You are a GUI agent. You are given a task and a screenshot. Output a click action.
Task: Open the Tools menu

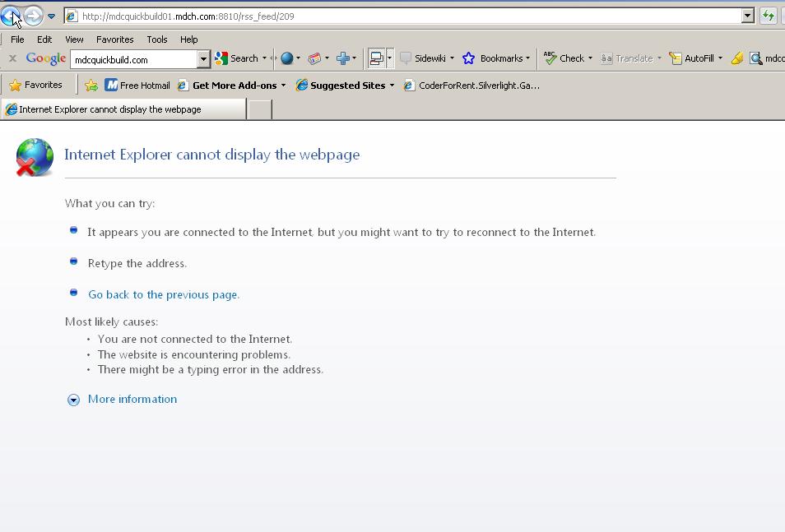[x=156, y=39]
